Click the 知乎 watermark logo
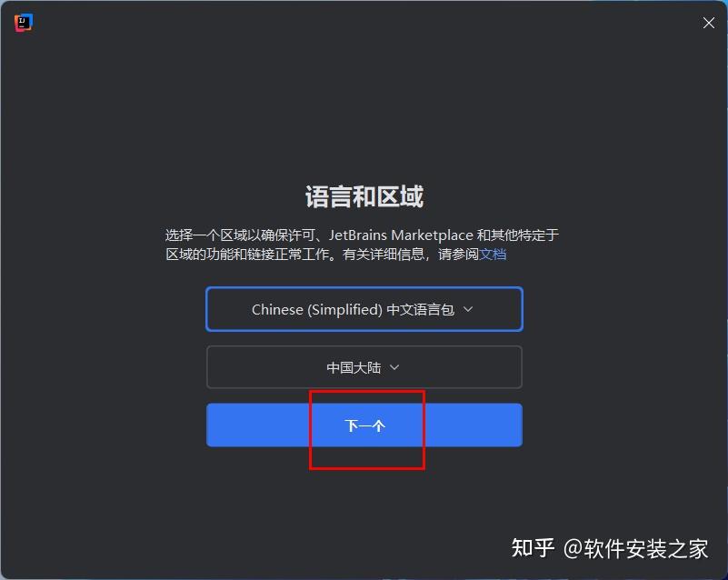Viewport: 728px width, 580px height. pyautogui.click(x=533, y=548)
